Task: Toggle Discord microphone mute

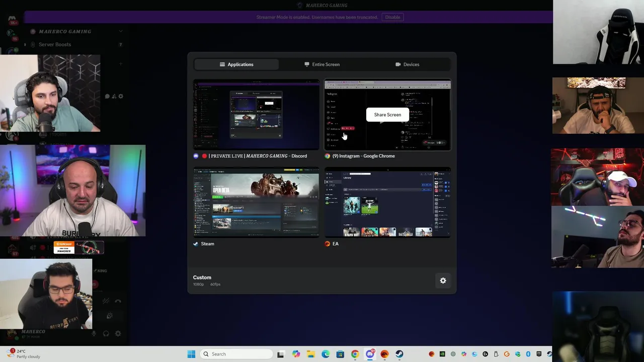Action: (x=94, y=333)
